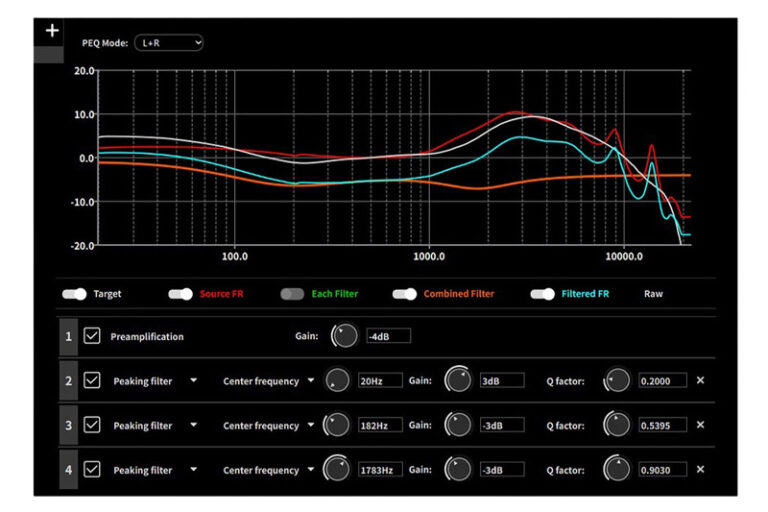
Task: Select the Peaking filter label in row 4
Action: click(143, 470)
